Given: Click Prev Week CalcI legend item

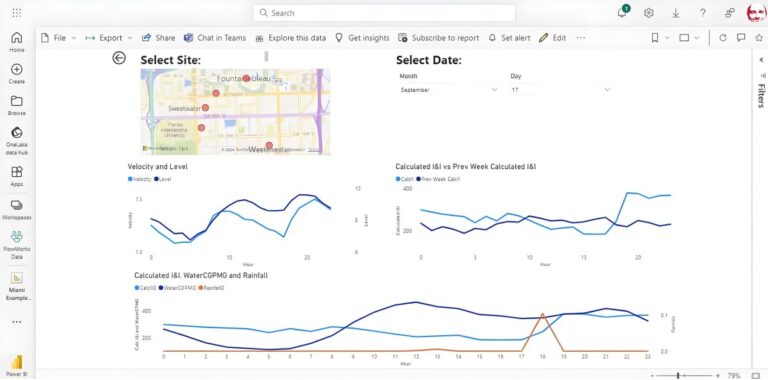Looking at the screenshot, I should click(x=438, y=179).
